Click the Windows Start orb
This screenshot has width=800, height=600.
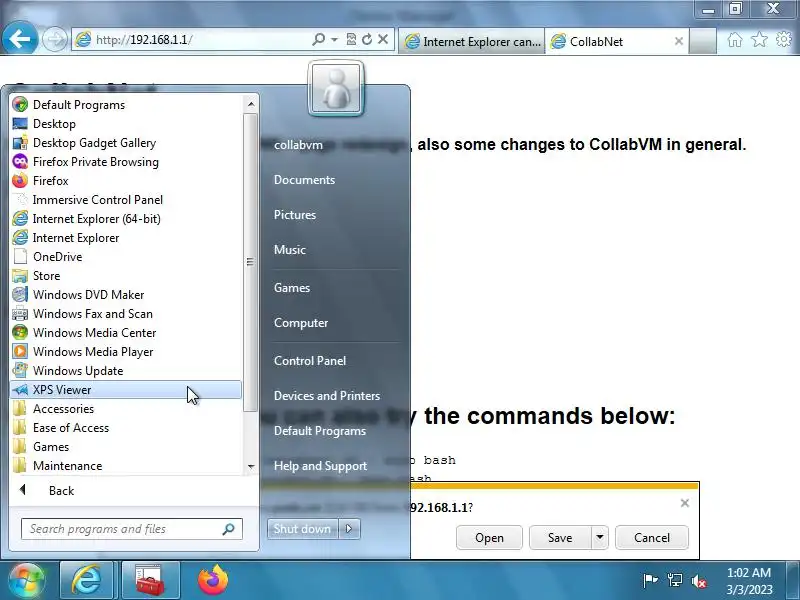click(x=26, y=580)
